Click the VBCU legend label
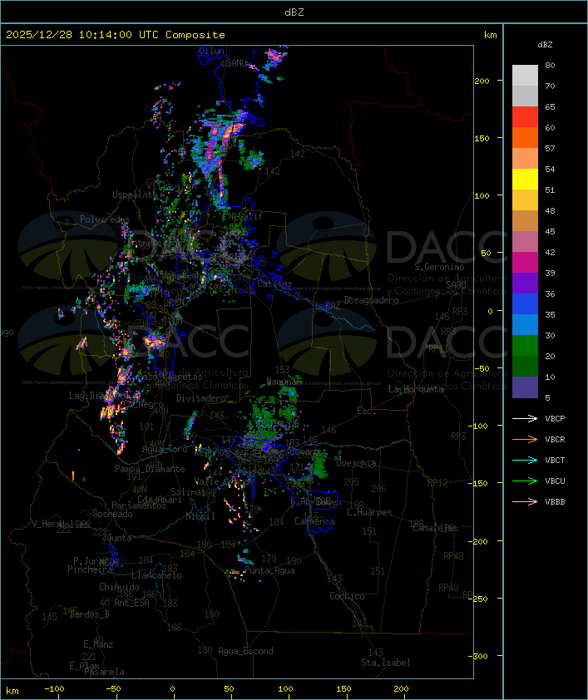Image resolution: width=588 pixels, height=700 pixels. pos(555,481)
